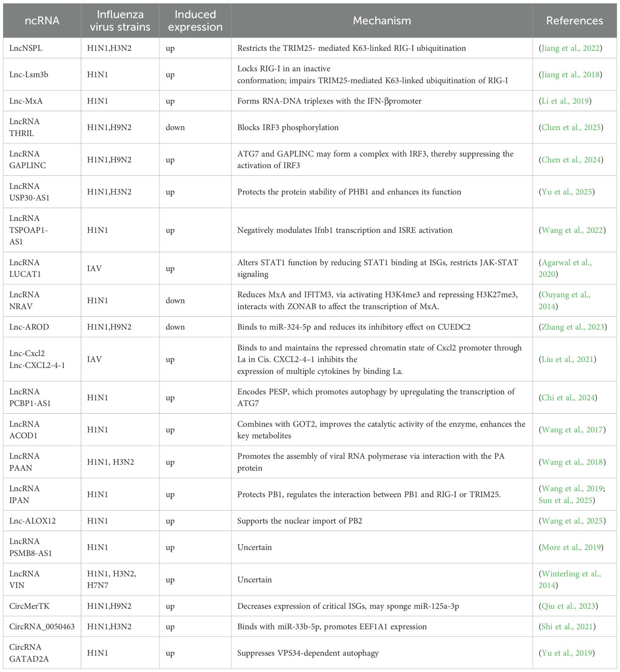Click the Sun et al., 2025 reference
Screen dimensions: 620x672
tap(565, 500)
